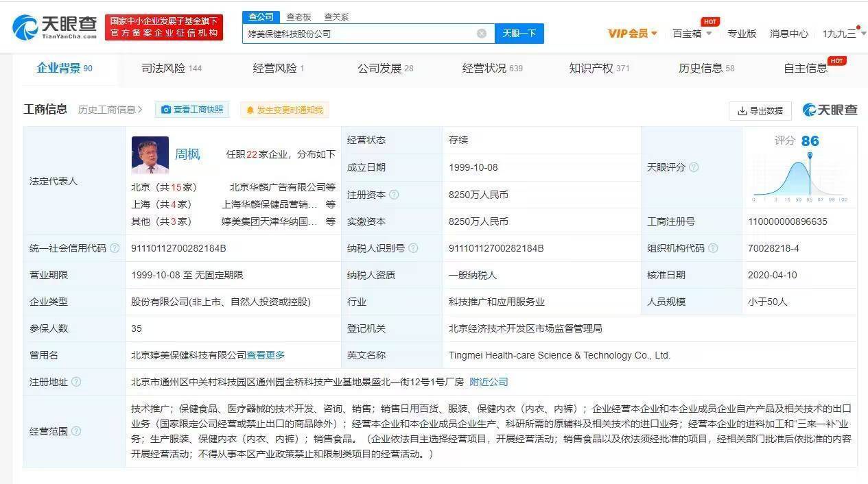Image resolution: width=868 pixels, height=484 pixels.
Task: Open 北京华麟广告有限公司 company link
Action: coord(277,187)
